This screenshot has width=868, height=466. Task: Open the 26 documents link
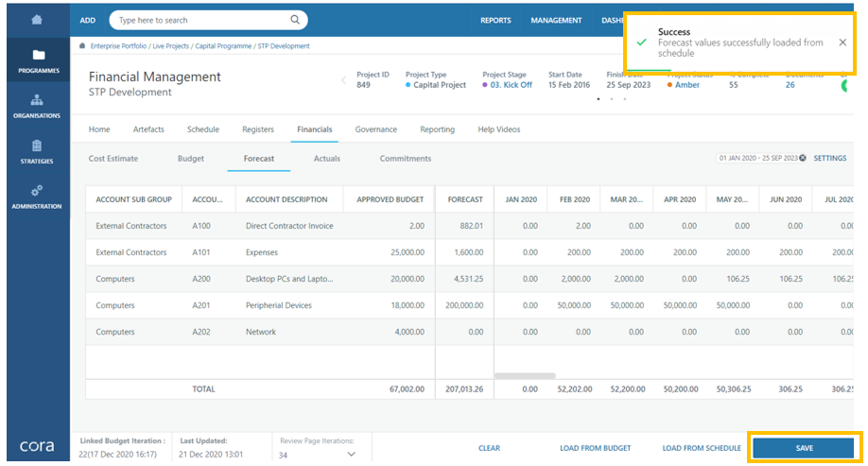coord(790,85)
